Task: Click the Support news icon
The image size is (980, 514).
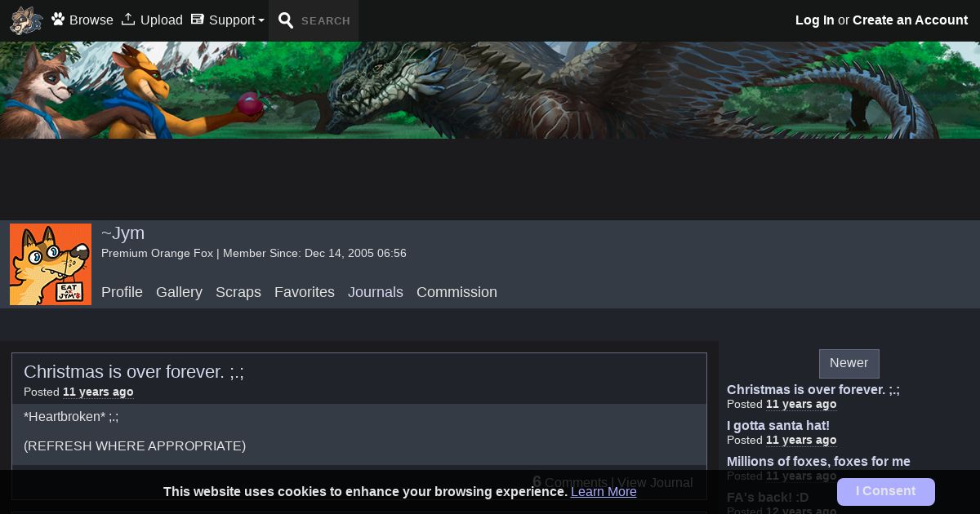Action: click(x=197, y=19)
